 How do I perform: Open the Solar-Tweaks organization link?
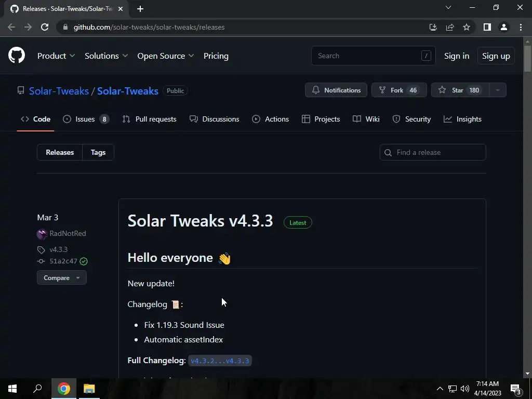tap(59, 91)
